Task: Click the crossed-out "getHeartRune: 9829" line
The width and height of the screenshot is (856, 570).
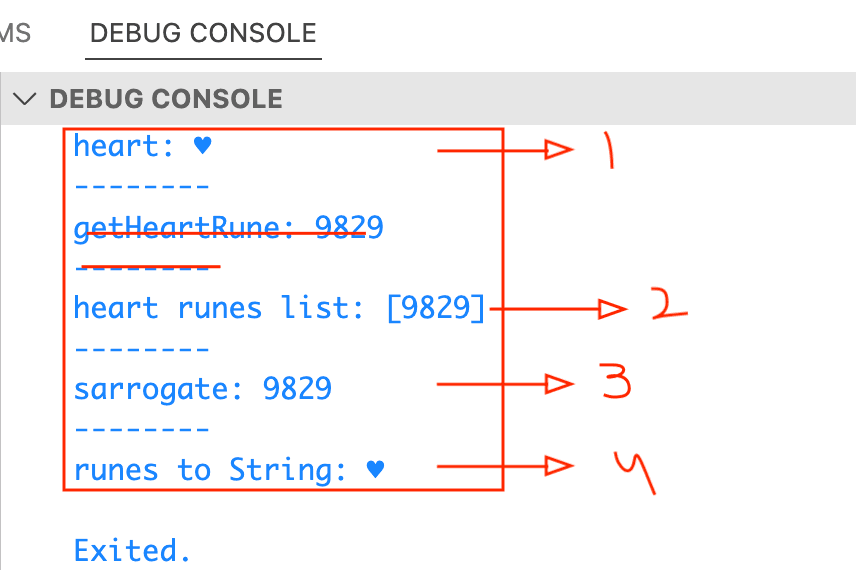Action: point(228,228)
